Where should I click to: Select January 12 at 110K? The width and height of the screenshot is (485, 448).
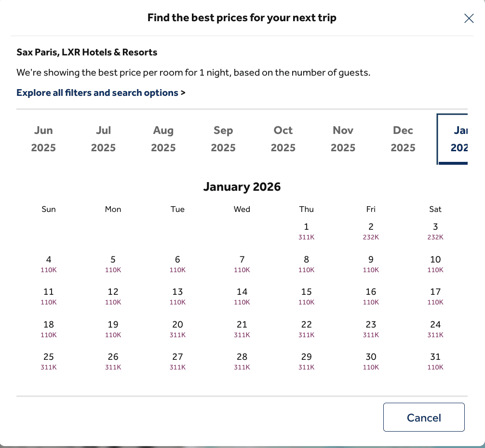click(x=113, y=296)
